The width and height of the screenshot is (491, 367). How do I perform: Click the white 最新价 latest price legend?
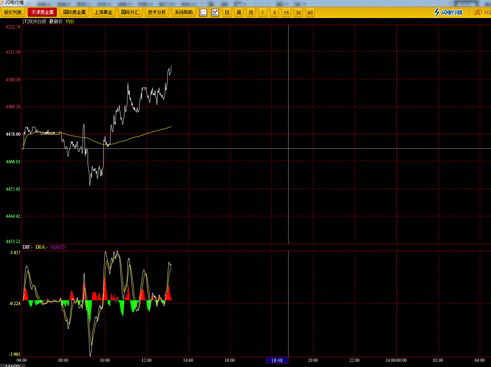(56, 21)
